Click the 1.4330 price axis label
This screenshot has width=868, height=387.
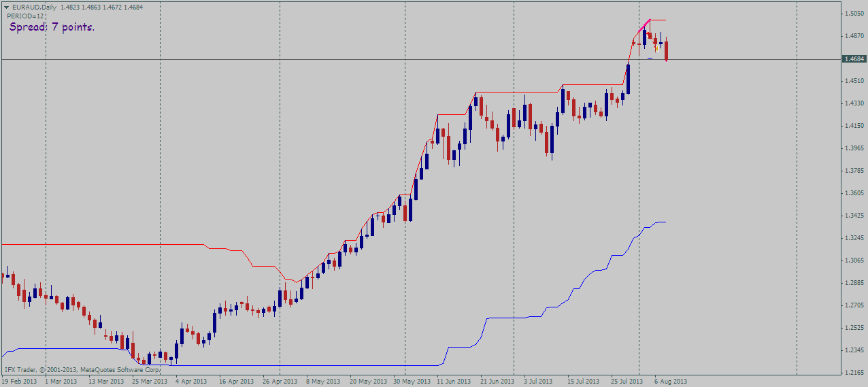point(855,103)
